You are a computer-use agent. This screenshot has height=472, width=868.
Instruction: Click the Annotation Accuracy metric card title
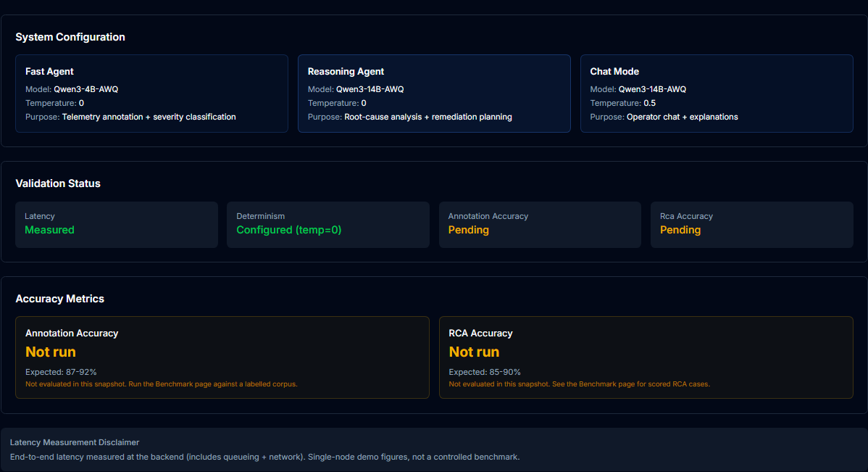pyautogui.click(x=72, y=334)
